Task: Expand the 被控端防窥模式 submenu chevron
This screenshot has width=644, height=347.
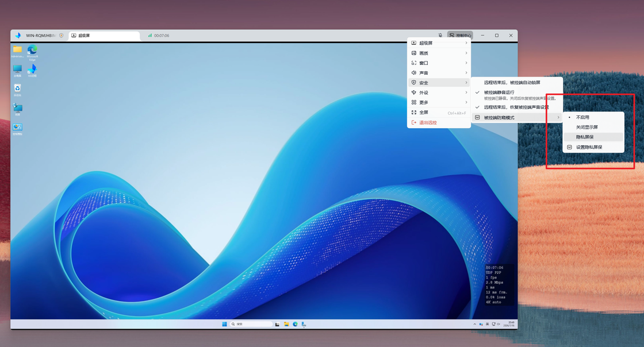Action: (558, 117)
